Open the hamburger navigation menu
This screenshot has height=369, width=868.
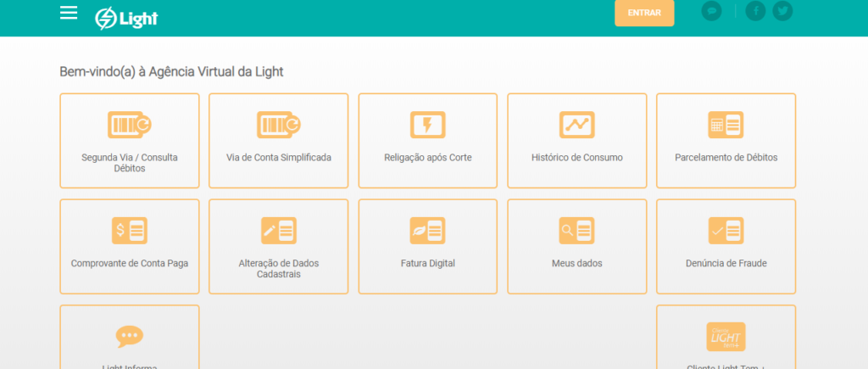point(69,13)
